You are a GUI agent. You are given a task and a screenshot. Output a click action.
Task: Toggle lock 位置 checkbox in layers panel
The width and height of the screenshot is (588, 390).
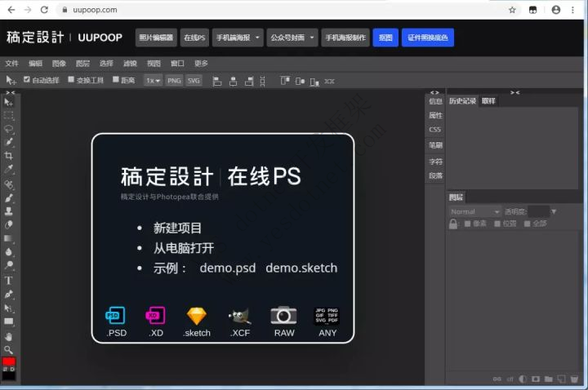[x=497, y=224]
